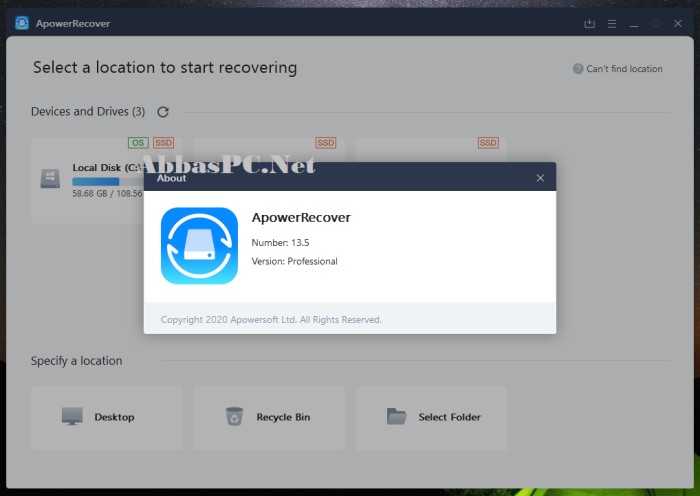
Task: Click the 'Devices and Drives (3)' heading
Action: [x=88, y=112]
